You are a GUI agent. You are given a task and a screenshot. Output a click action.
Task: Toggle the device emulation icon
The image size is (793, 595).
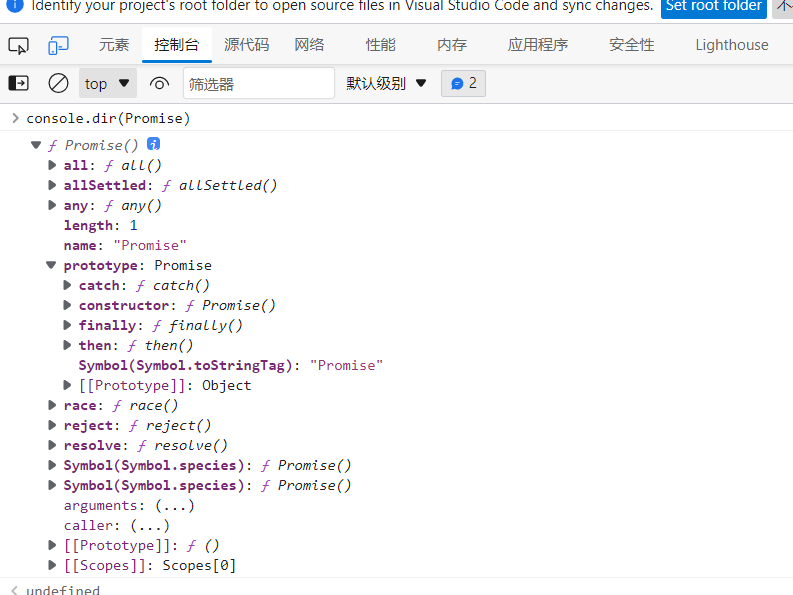pyautogui.click(x=58, y=46)
